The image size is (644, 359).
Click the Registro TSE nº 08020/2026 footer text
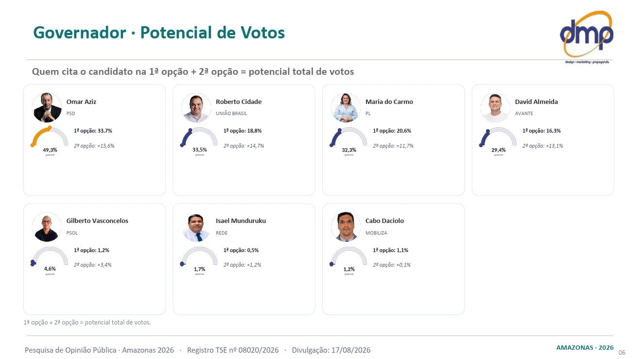(233, 350)
